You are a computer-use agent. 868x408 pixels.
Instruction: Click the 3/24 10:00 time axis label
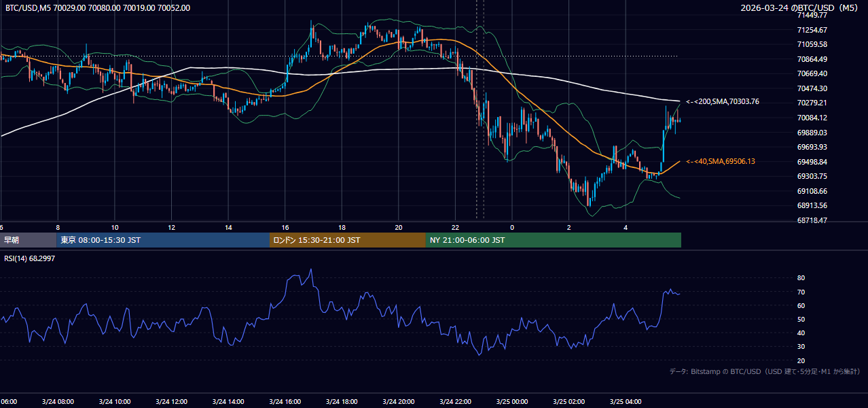[115, 402]
